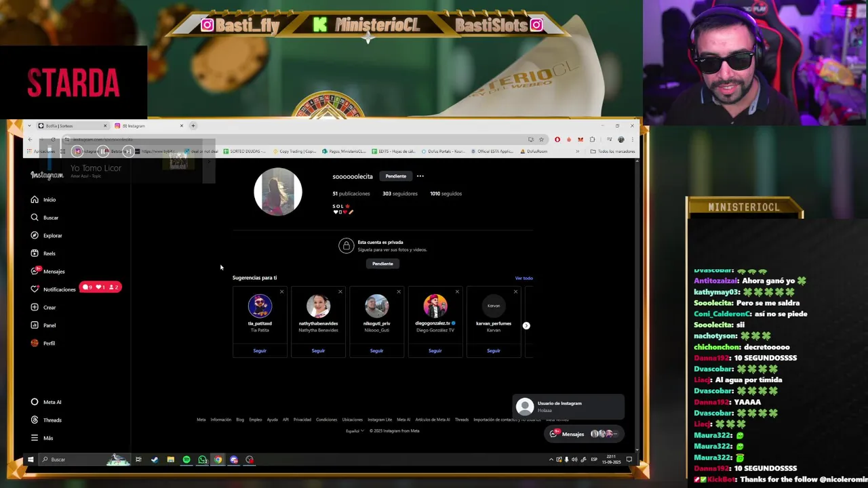Image resolution: width=868 pixels, height=488 pixels.
Task: Follow tia_patitaxd with the Seguir button
Action: coord(260,350)
